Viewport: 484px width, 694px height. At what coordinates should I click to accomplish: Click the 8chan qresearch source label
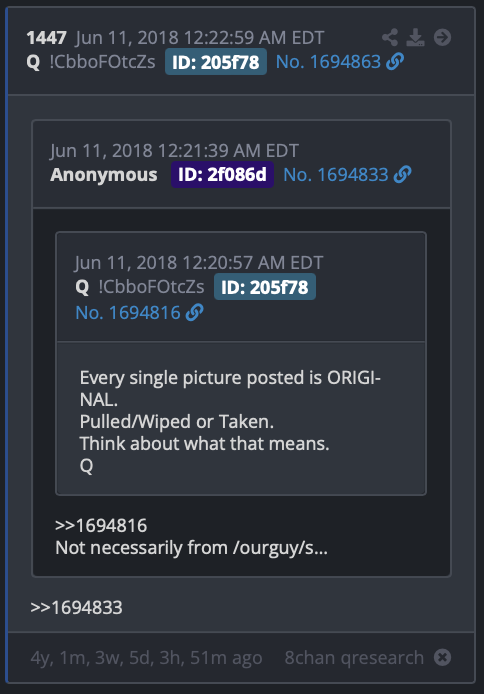tap(354, 658)
